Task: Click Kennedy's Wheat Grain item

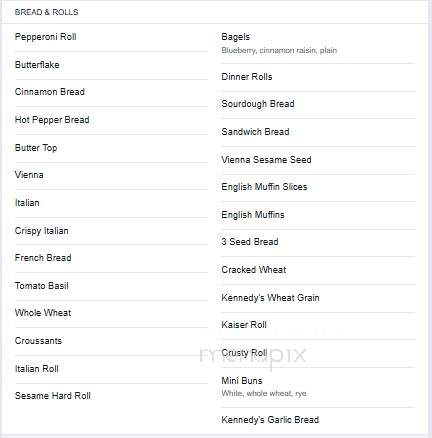Action: coord(270,298)
